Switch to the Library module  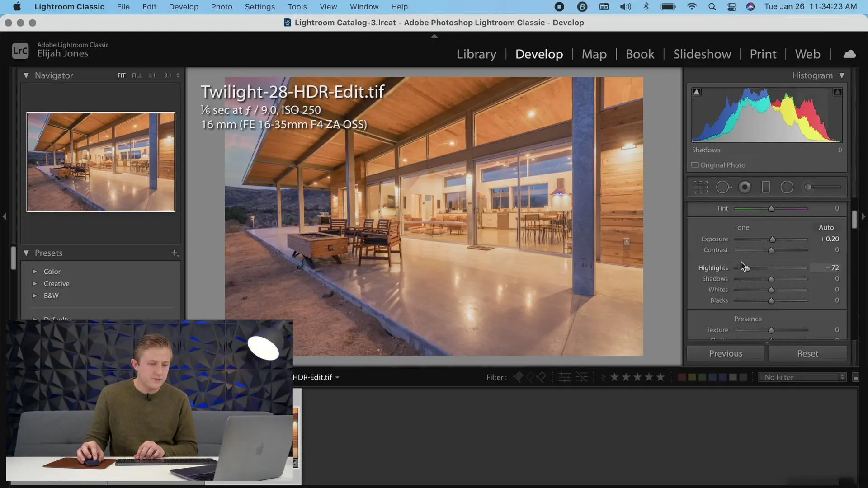coord(476,54)
